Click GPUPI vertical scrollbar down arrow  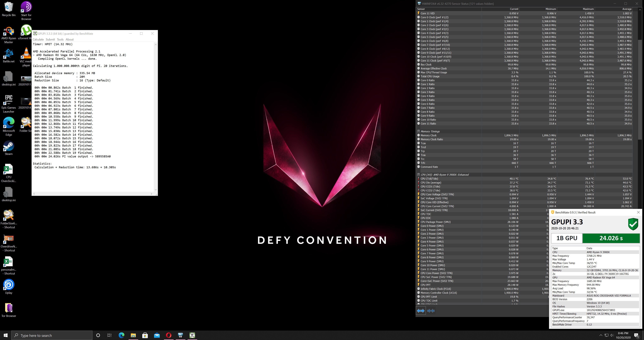[156, 190]
